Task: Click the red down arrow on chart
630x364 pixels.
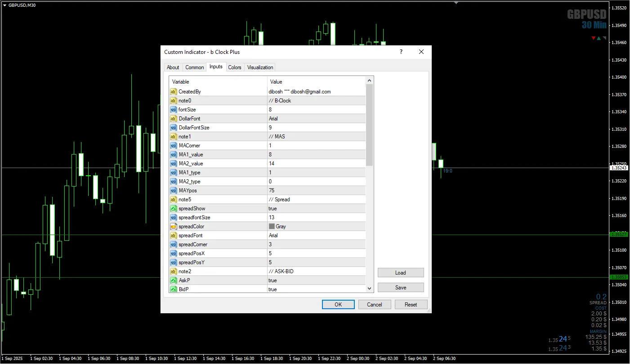Action: 594,38
